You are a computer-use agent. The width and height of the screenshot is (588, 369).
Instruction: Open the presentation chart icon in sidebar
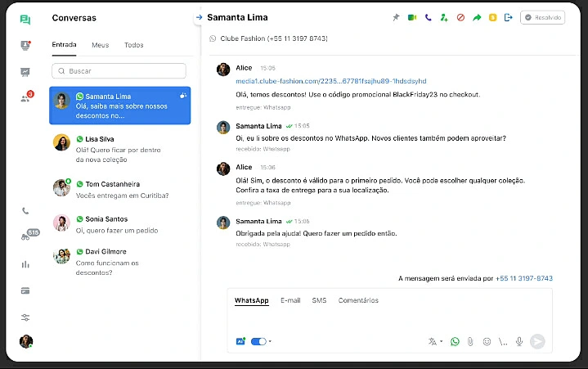(x=25, y=72)
